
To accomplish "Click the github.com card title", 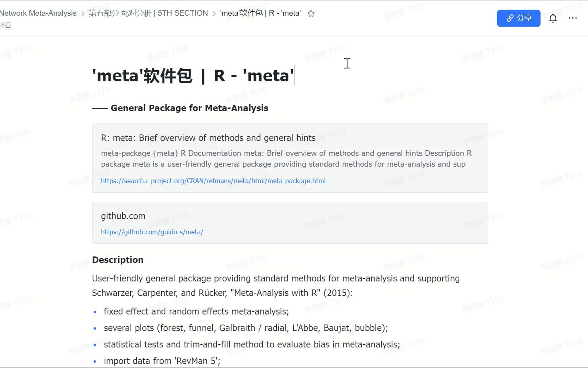I will [x=123, y=216].
